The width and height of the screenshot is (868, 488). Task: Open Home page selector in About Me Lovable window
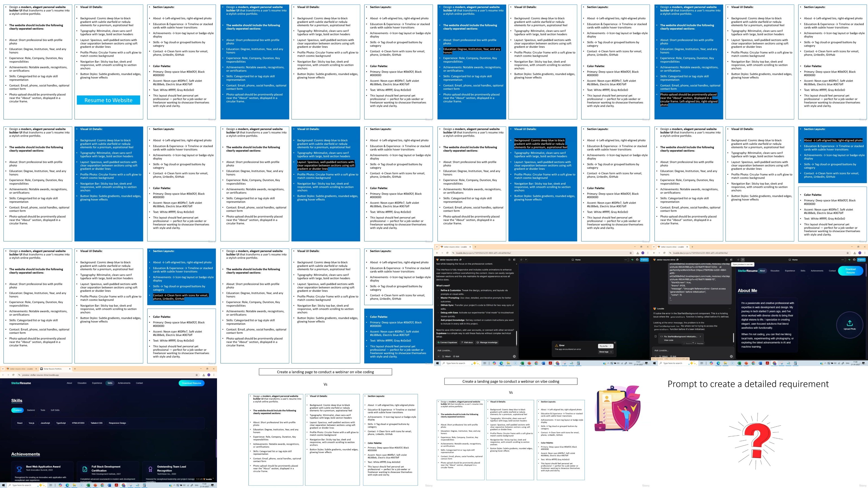(x=793, y=260)
